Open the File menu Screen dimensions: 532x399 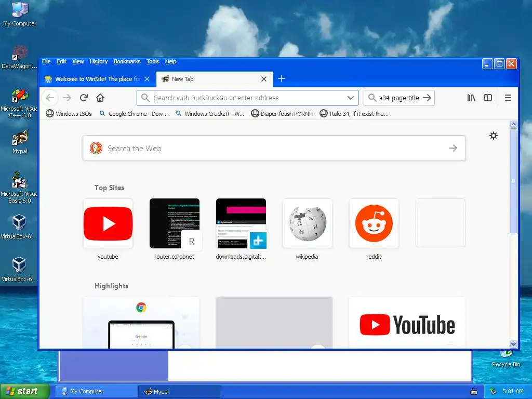point(46,61)
